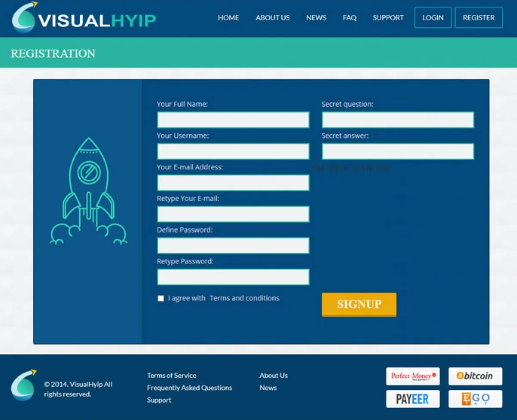
Task: Click the copyright text '© 2014. VisualHyip All rights reserved.'
Action: pyautogui.click(x=78, y=389)
